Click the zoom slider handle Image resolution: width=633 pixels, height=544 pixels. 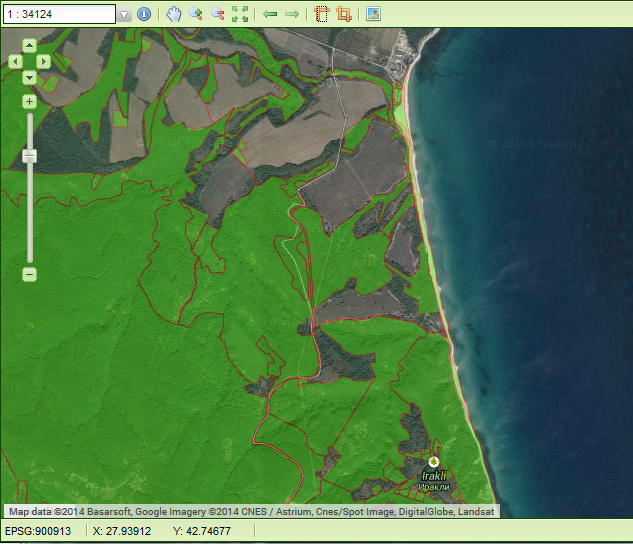tap(29, 156)
